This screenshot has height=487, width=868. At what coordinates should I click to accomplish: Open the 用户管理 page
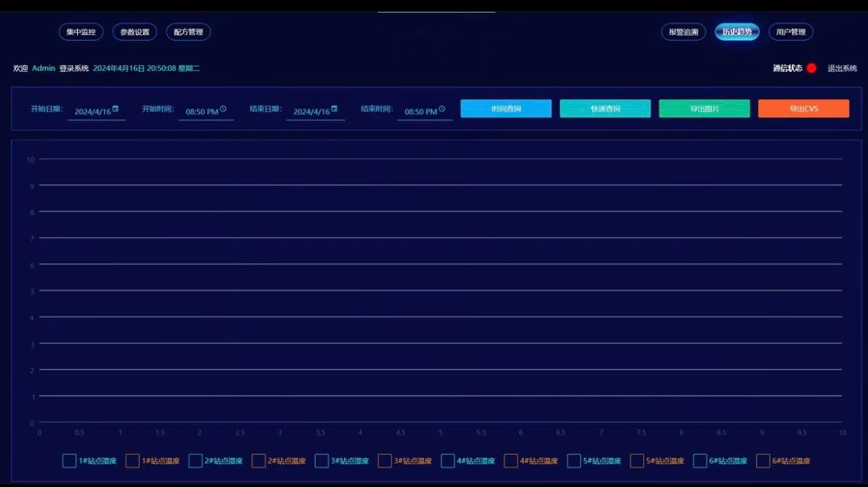click(791, 32)
